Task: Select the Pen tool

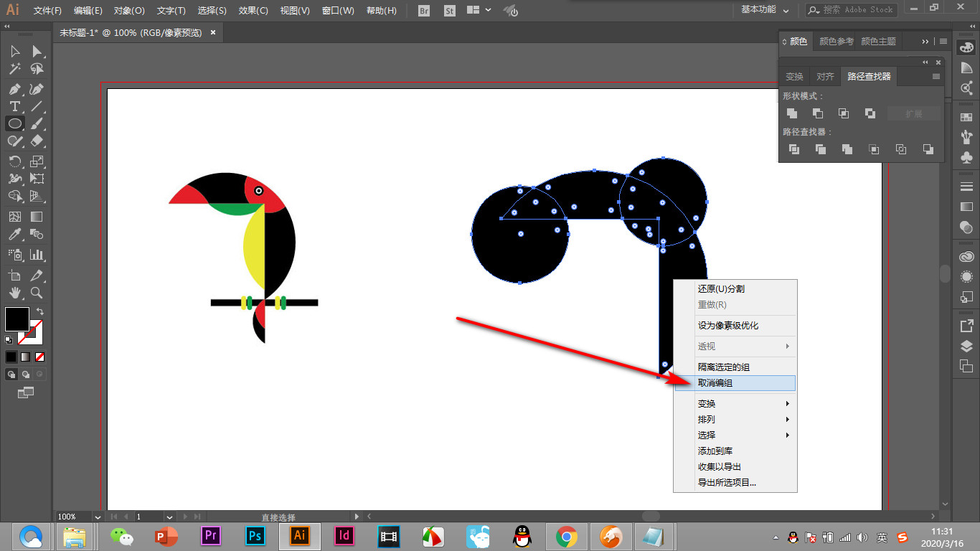Action: pyautogui.click(x=15, y=90)
